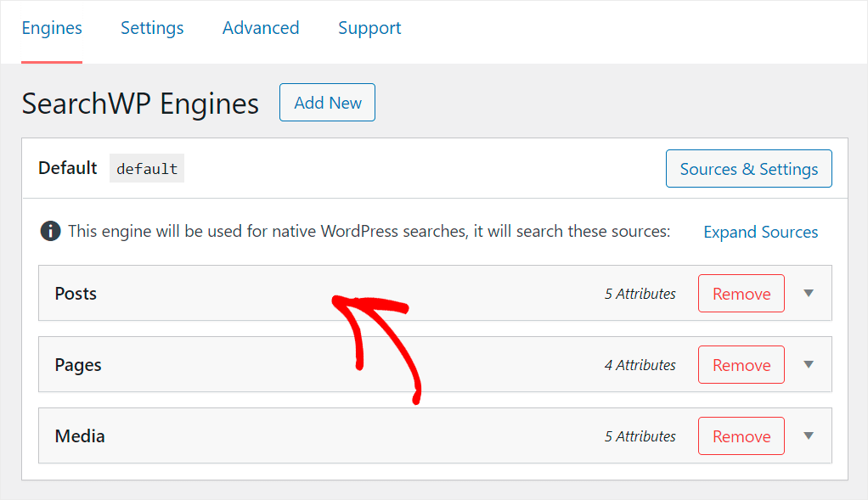Go to the Advanced tab

click(x=261, y=28)
